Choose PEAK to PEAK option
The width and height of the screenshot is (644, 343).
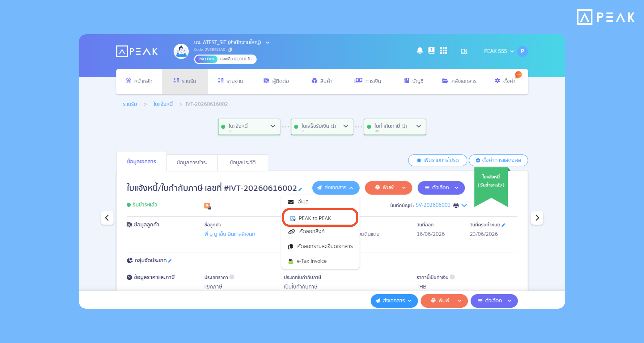point(320,218)
